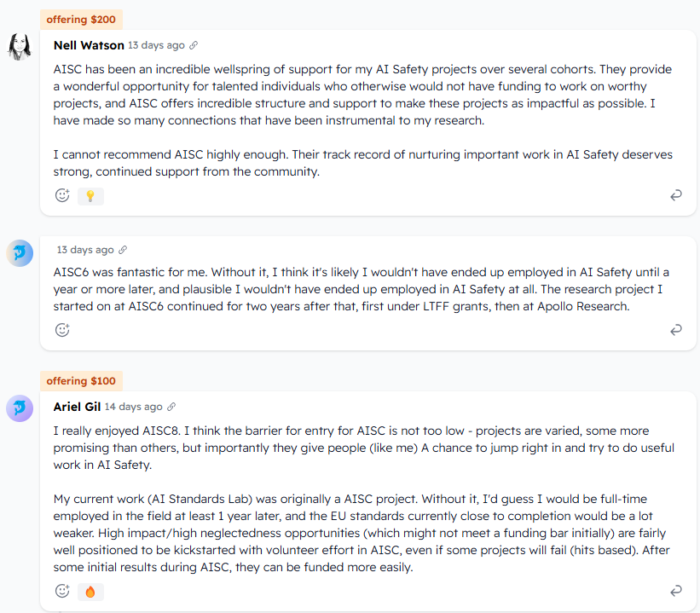
Task: Click '13 days ago' timestamp beside Nell Watson
Action: pyautogui.click(x=156, y=45)
